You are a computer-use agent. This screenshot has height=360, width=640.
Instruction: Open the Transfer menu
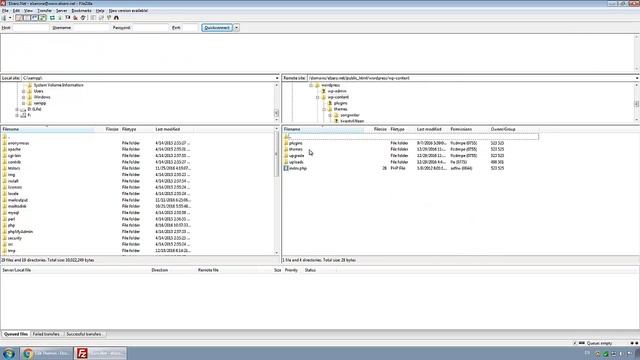[x=44, y=11]
